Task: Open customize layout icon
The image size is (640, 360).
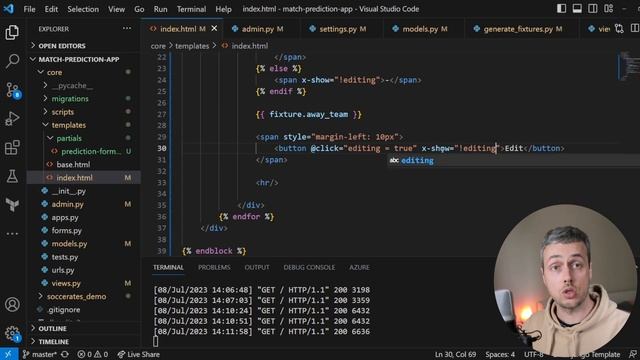Action: click(x=609, y=9)
